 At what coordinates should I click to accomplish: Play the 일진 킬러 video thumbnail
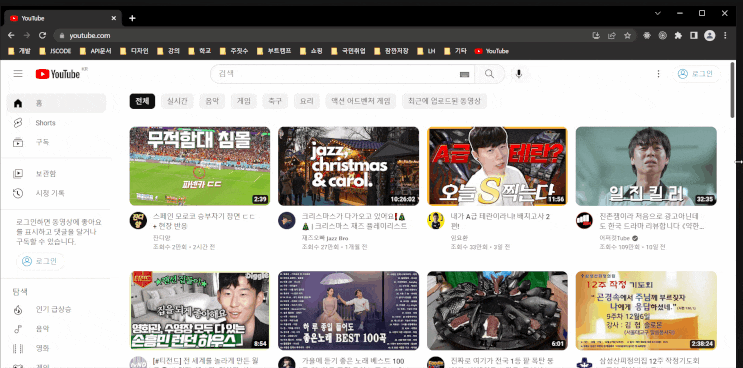646,166
